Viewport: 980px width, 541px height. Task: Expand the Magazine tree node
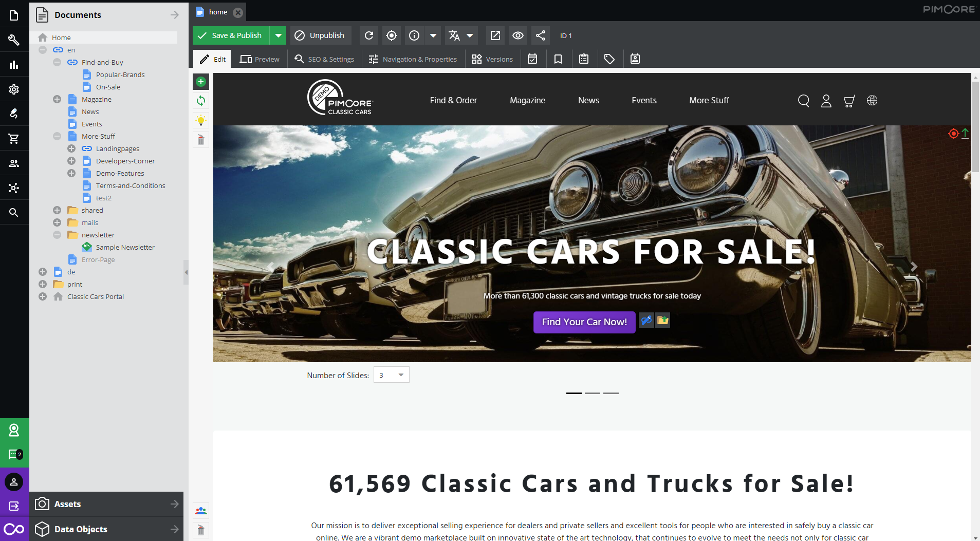[57, 99]
